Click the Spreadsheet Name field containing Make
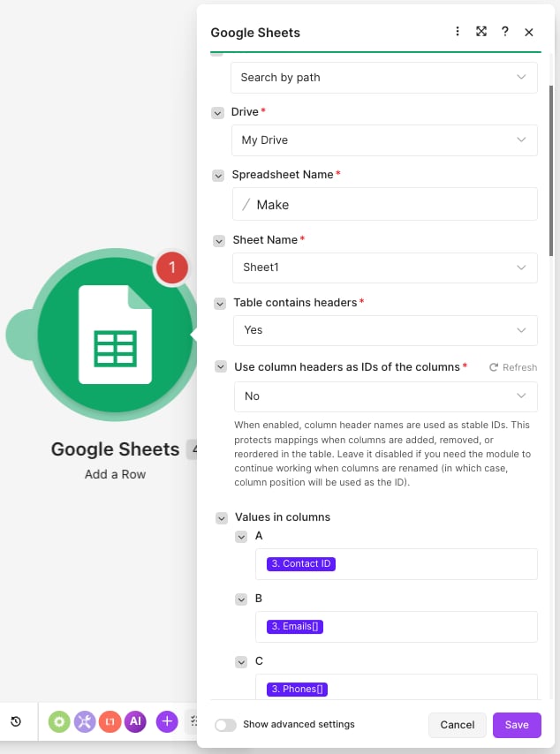The image size is (560, 754). (385, 204)
